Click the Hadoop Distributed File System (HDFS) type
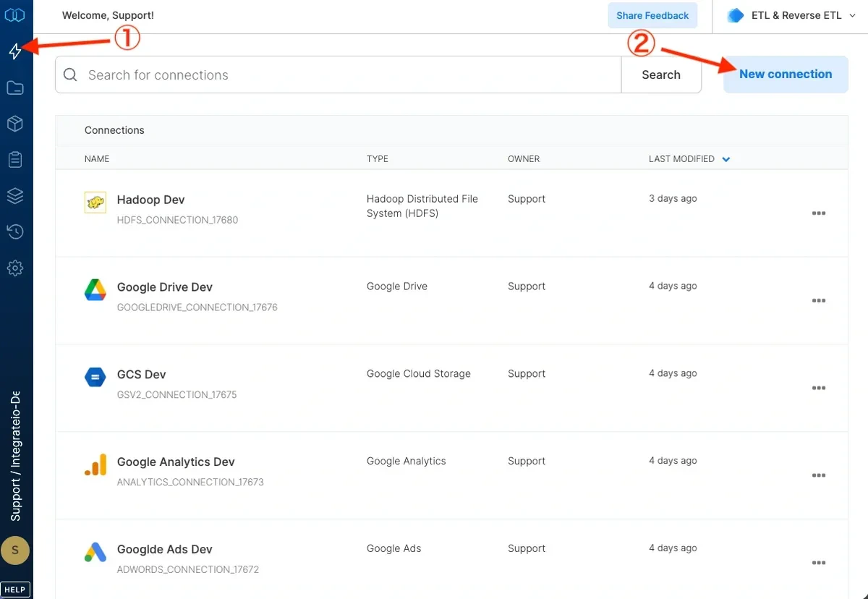Viewport: 868px width, 599px height. [422, 206]
